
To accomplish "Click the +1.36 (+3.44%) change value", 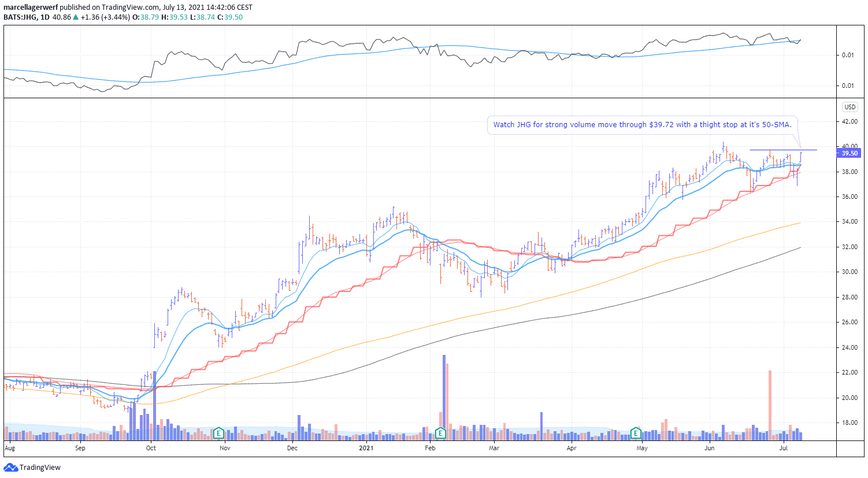I will coord(105,17).
